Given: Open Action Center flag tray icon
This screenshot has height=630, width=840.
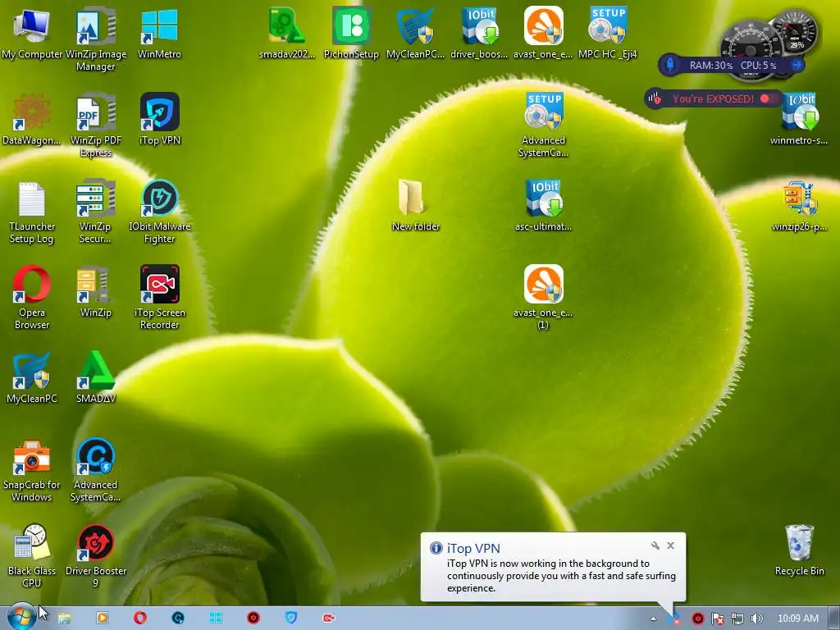Looking at the screenshot, I should click(x=717, y=619).
